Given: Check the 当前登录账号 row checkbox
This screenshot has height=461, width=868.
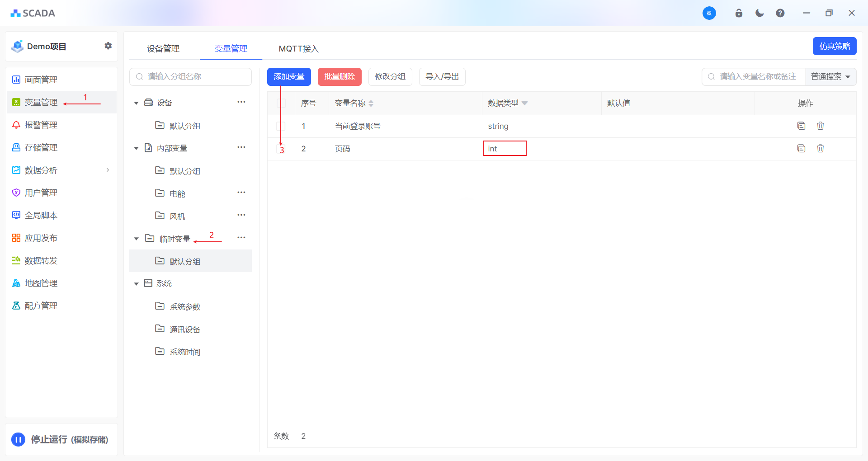Looking at the screenshot, I should (x=281, y=126).
